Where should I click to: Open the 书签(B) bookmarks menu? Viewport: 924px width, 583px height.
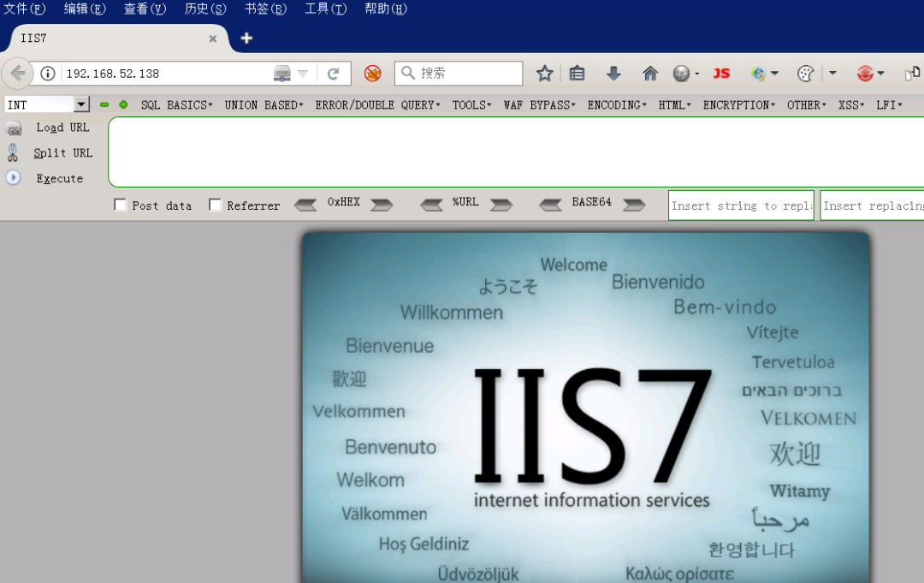coord(264,9)
